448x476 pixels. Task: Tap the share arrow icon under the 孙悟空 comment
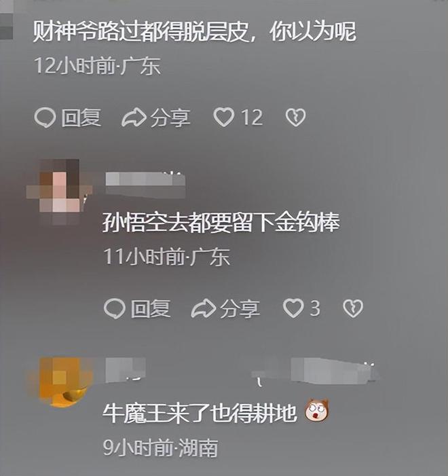(x=203, y=308)
